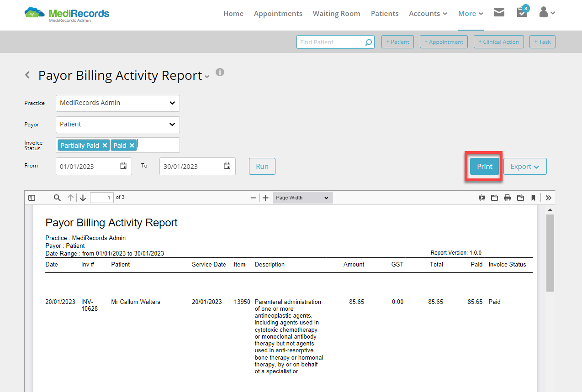Click the Invoice Status tag field
Viewport: 582px width, 392px height.
pos(118,145)
